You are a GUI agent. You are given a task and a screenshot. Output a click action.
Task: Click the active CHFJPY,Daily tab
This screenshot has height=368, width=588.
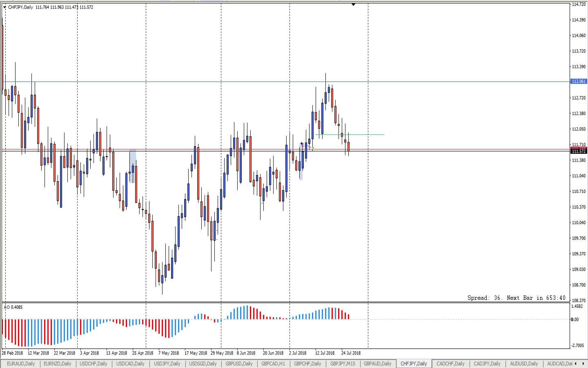click(414, 364)
